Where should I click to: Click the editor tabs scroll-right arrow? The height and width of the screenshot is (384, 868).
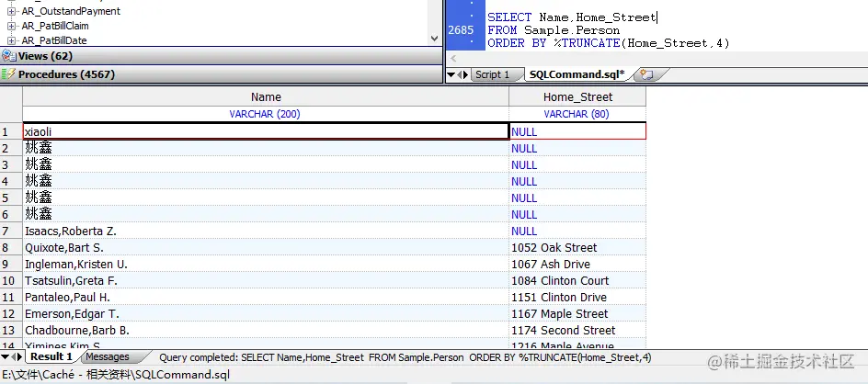pos(465,74)
